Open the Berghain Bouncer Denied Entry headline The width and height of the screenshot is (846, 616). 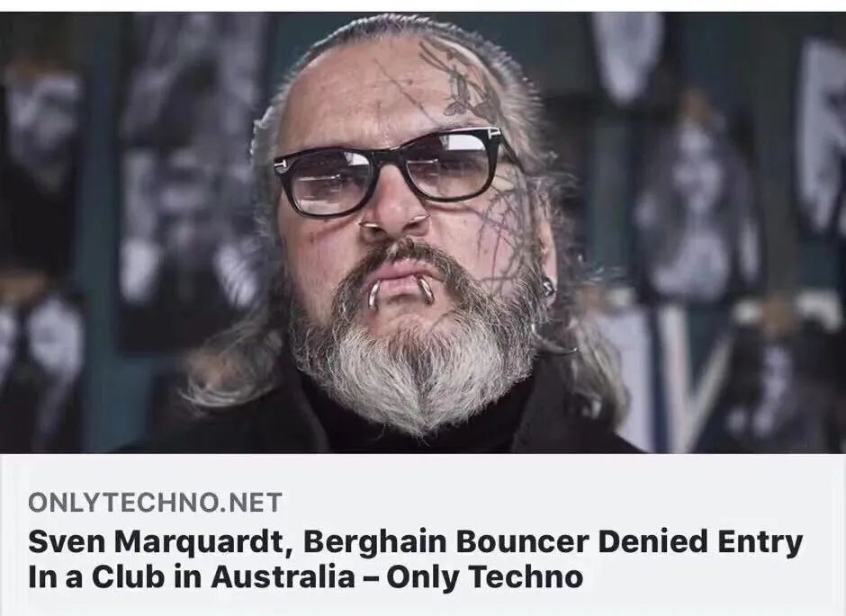coord(415,558)
